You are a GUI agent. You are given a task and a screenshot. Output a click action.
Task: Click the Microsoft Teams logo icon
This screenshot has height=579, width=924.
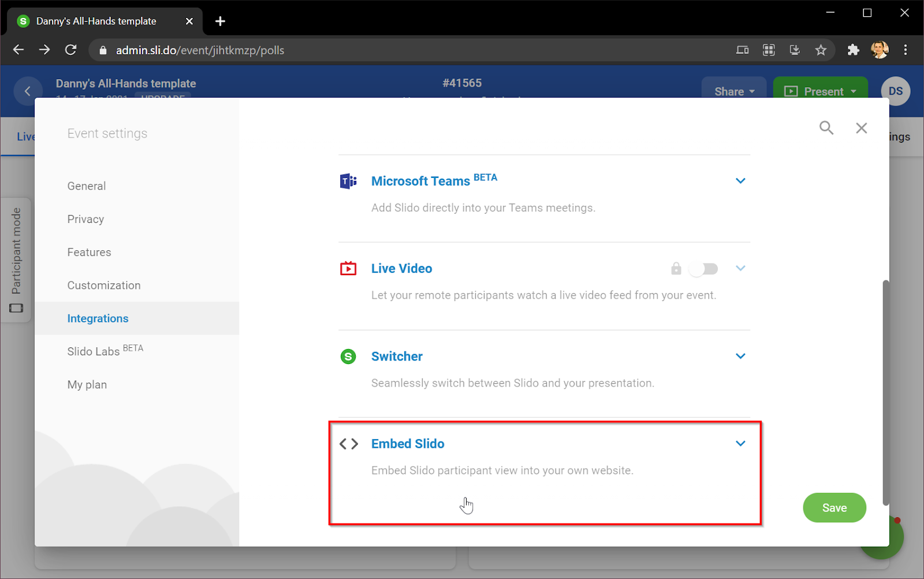tap(348, 181)
